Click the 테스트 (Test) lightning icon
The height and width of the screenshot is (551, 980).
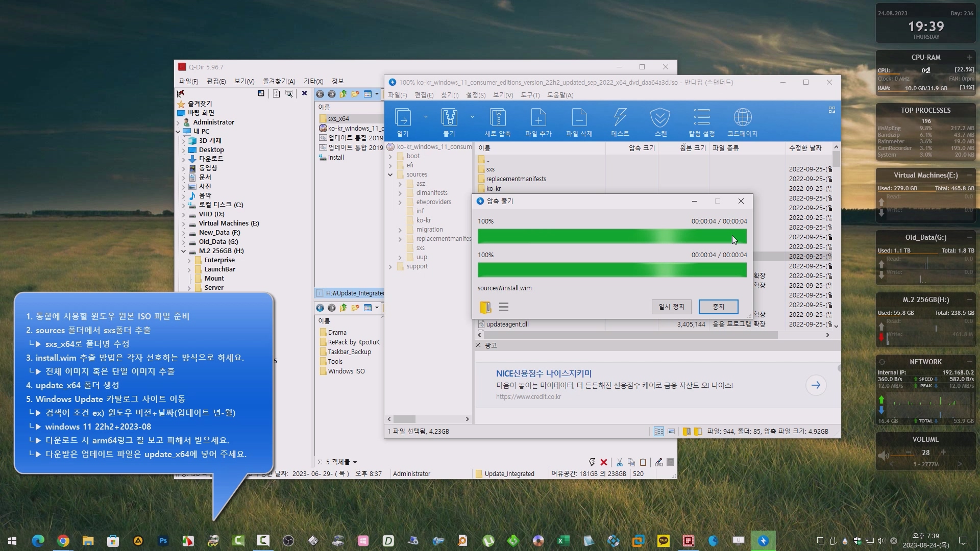[620, 122]
